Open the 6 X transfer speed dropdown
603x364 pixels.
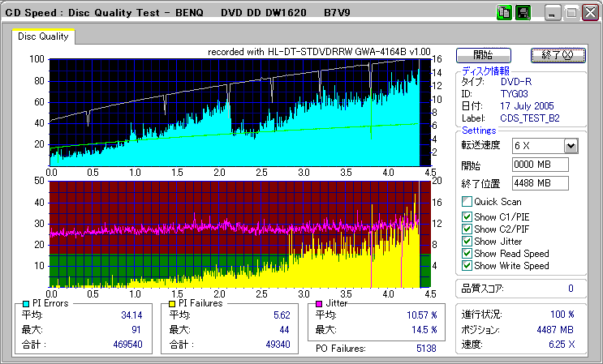click(571, 146)
